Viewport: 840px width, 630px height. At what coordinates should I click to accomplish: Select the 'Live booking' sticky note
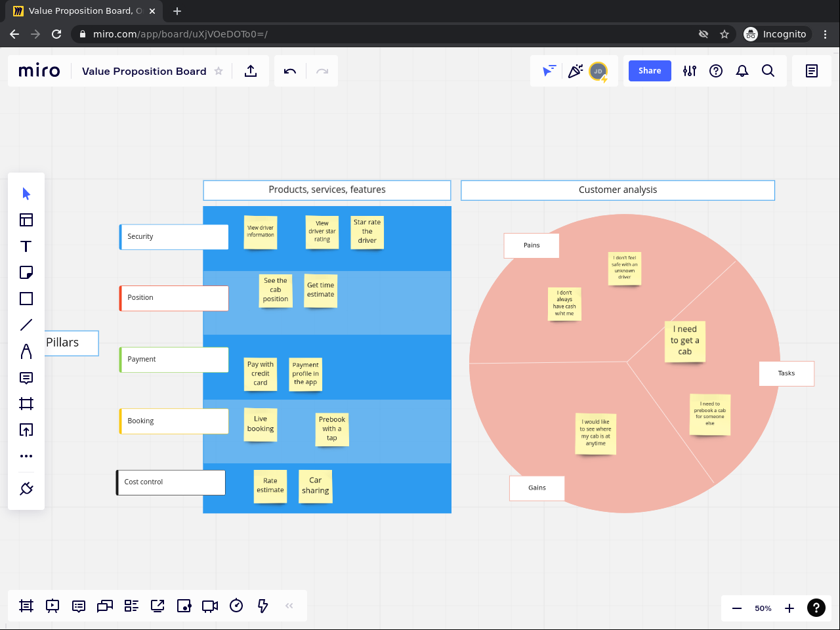[x=261, y=425]
